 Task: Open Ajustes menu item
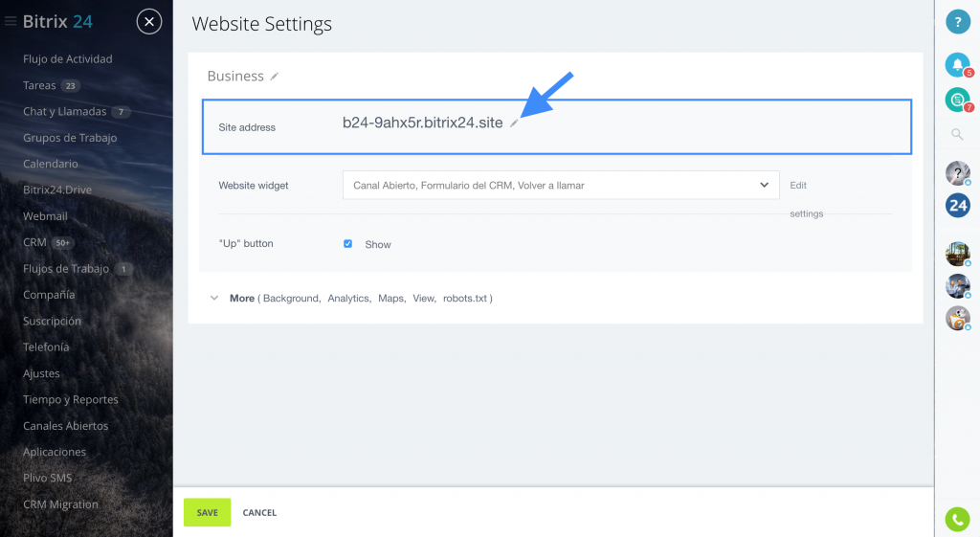coord(41,373)
